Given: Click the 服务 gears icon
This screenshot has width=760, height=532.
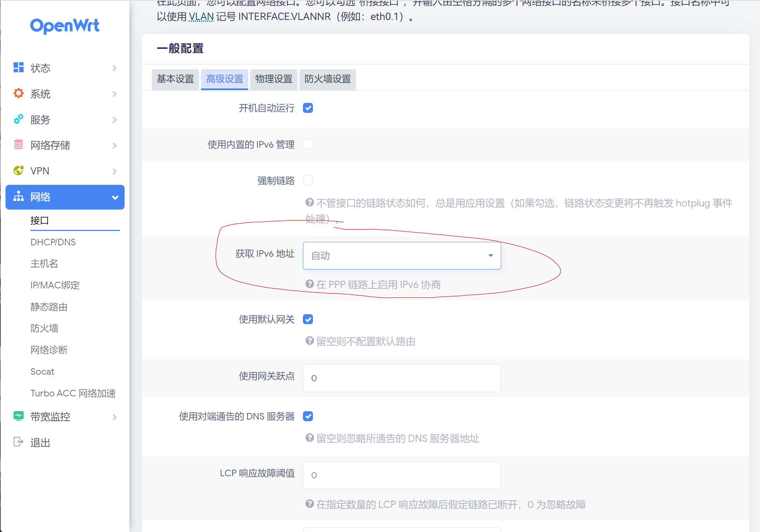Looking at the screenshot, I should (x=19, y=119).
